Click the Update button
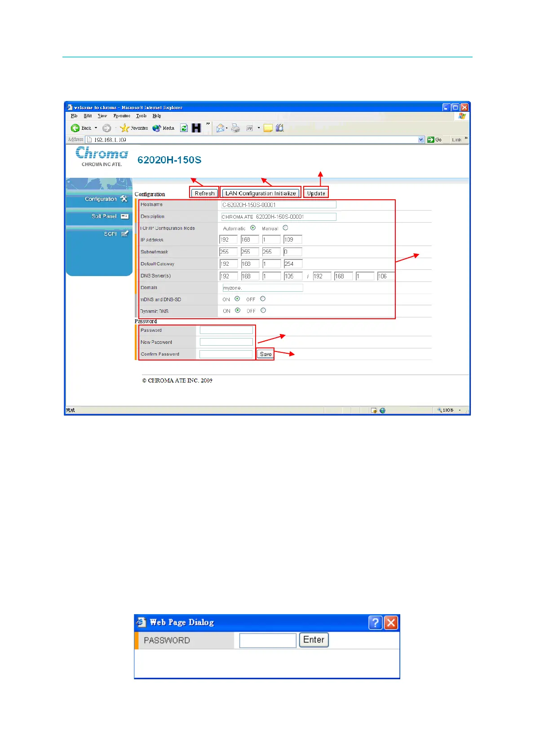This screenshot has width=535, height=756. (316, 193)
